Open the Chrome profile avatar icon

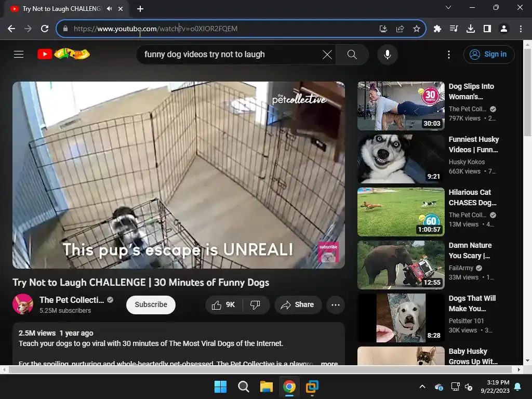tap(504, 29)
